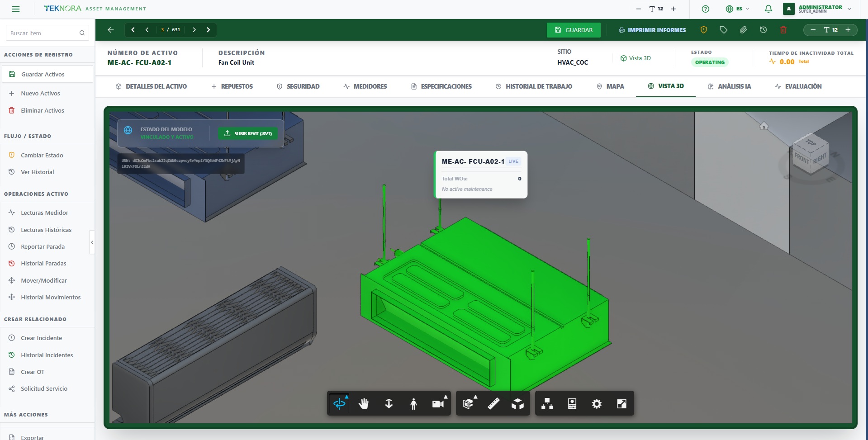Click the Vista 3D link
Screen dimensions: 868x440
pos(636,58)
